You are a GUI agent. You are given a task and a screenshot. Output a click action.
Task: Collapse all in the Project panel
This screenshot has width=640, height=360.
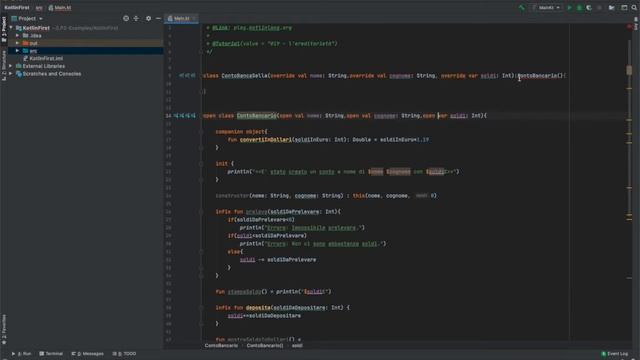click(136, 18)
